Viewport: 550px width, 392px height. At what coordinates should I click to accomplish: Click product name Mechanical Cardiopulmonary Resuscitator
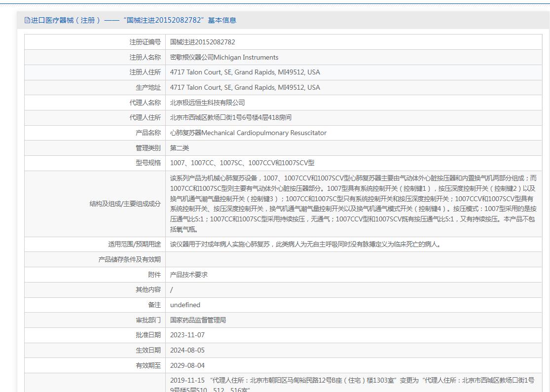pyautogui.click(x=248, y=133)
